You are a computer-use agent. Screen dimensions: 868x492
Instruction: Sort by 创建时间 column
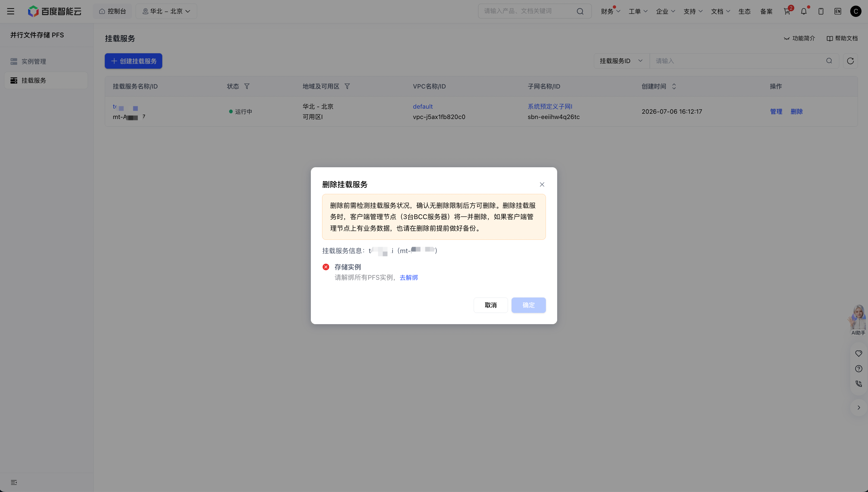click(674, 86)
